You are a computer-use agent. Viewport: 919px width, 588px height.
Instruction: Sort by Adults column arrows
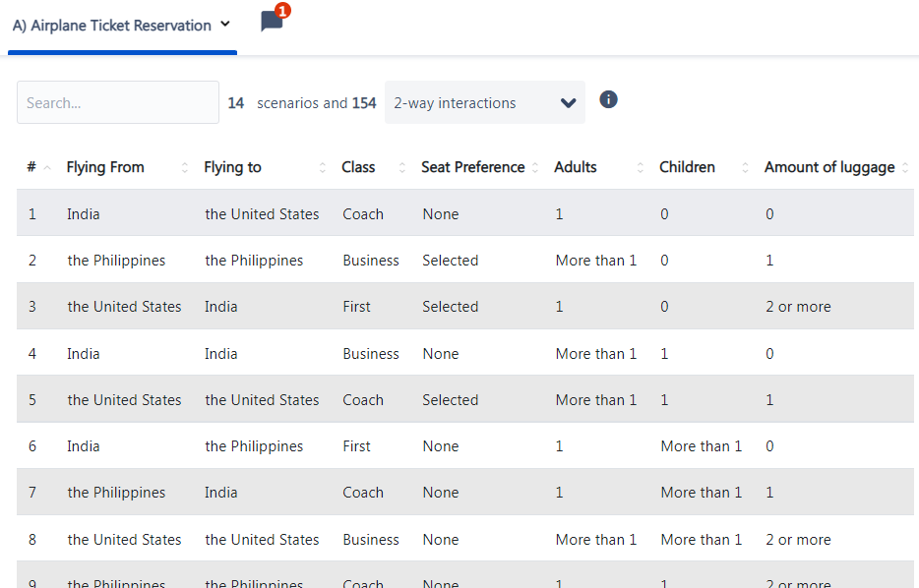640,167
